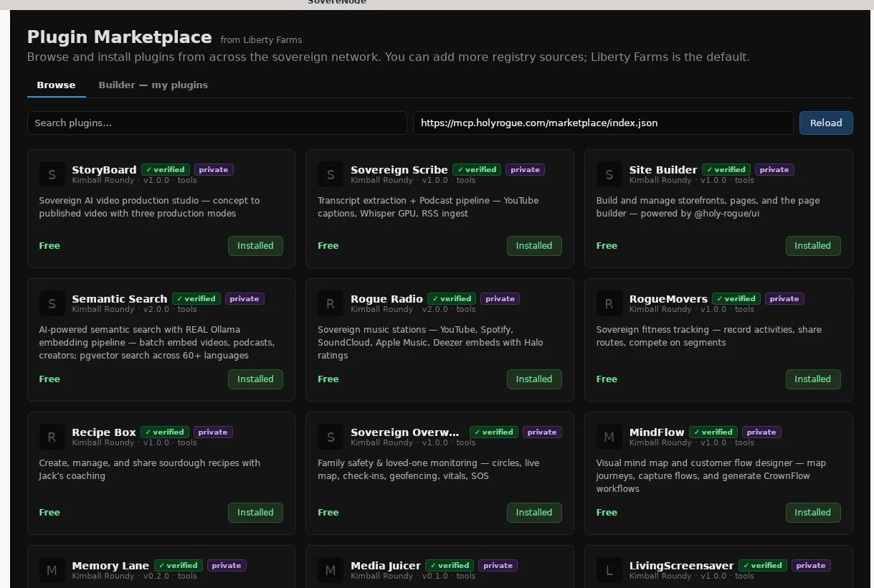Click the MindFlow plugin title
874x588 pixels.
pyautogui.click(x=657, y=432)
